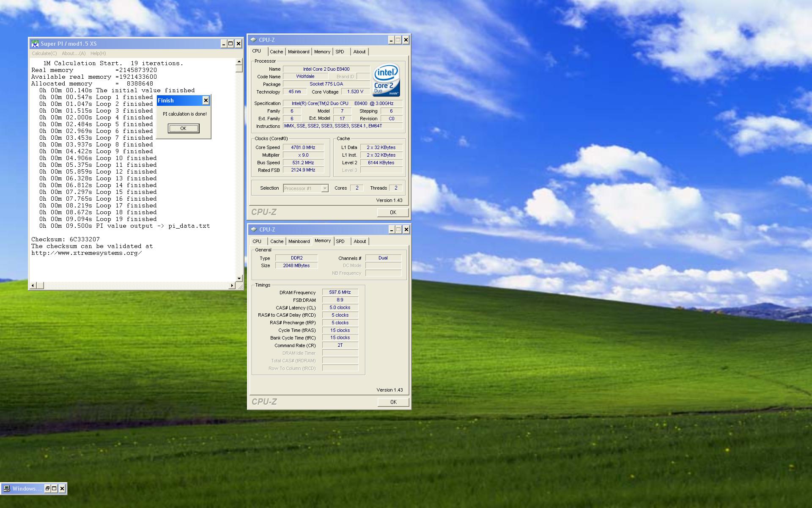Click the memory Type value DDR2
This screenshot has width=812, height=508.
[x=296, y=258]
